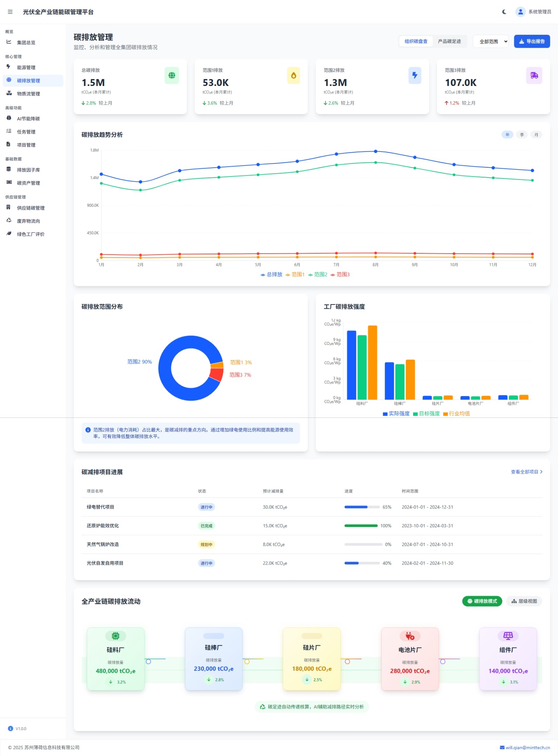
Task: Click the 导出报告 export button
Action: (x=531, y=41)
